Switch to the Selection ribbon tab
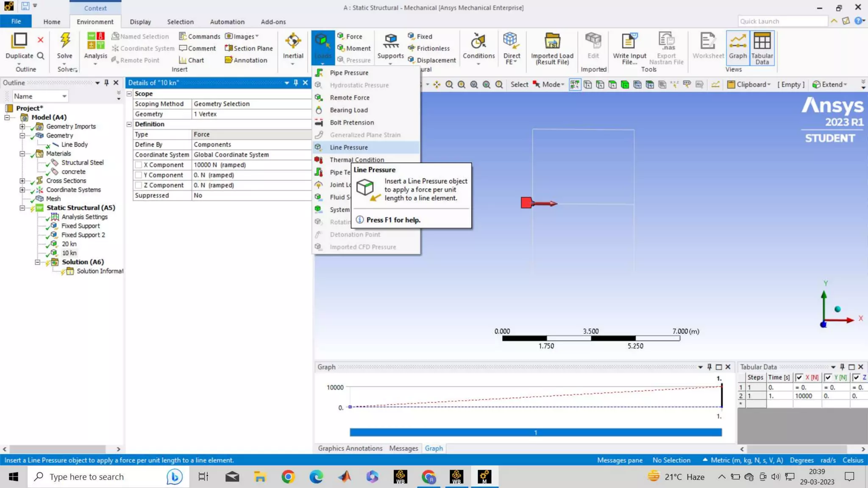This screenshot has width=868, height=488. pos(180,22)
